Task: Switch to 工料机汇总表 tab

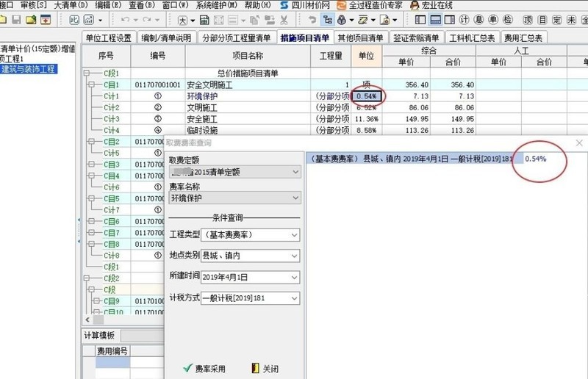Action: pos(472,38)
